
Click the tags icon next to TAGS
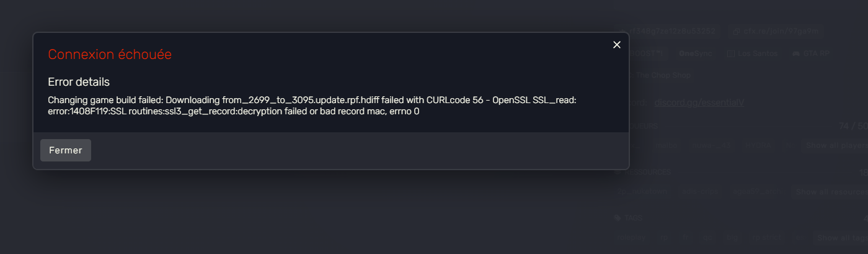pos(618,218)
